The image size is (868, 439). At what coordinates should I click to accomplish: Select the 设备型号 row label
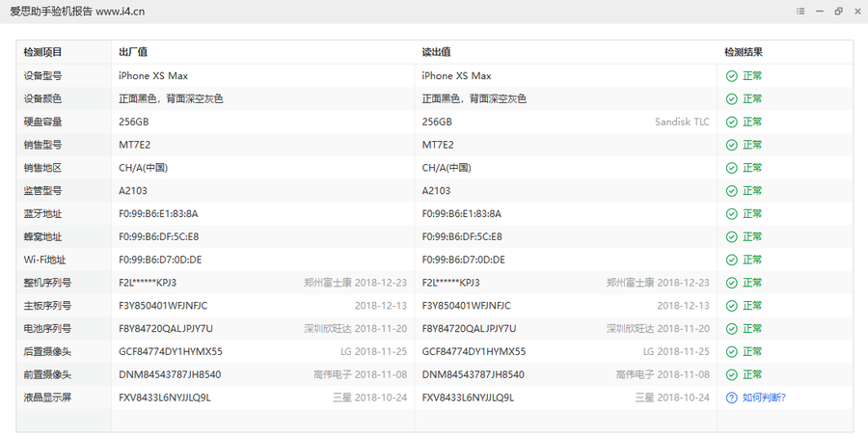(x=42, y=76)
